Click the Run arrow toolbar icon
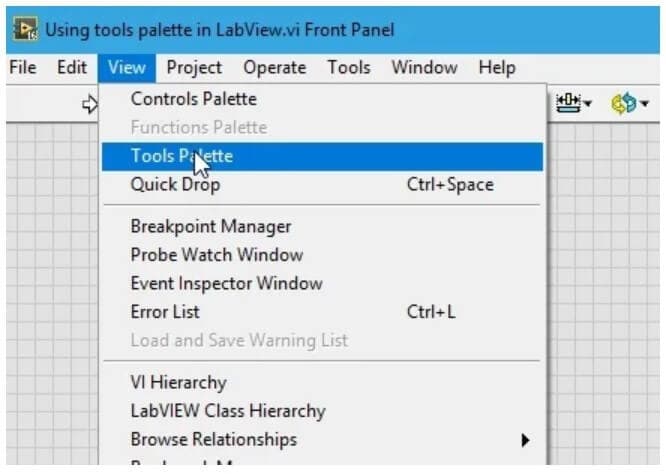 tap(89, 103)
